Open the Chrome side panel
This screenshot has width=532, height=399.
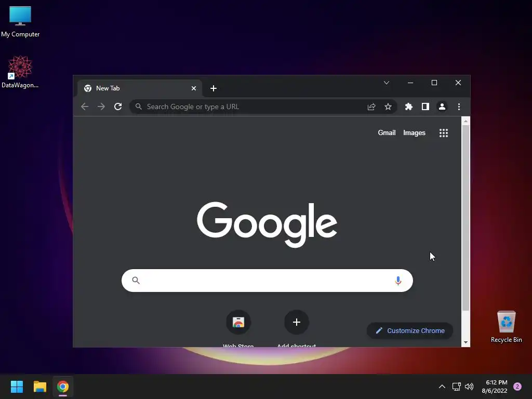pyautogui.click(x=425, y=107)
